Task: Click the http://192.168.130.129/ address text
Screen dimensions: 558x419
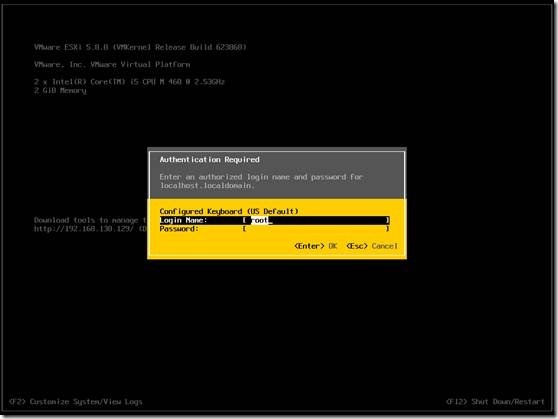Action: [x=84, y=229]
